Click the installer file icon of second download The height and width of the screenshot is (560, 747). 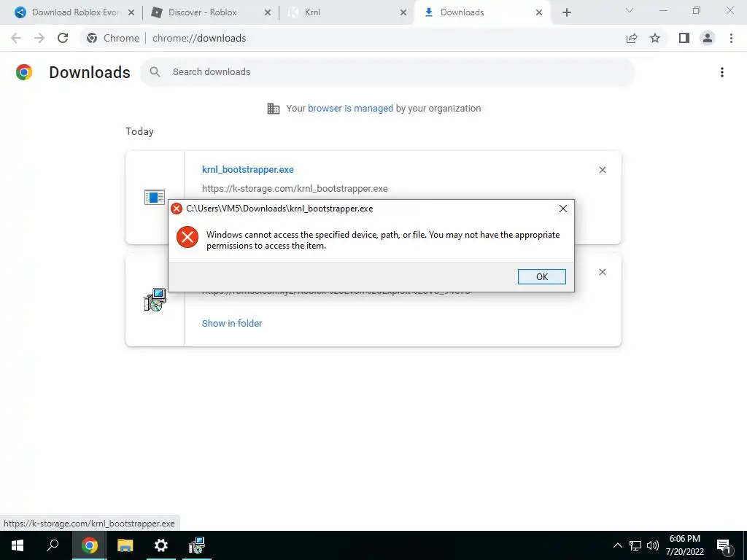tap(155, 300)
